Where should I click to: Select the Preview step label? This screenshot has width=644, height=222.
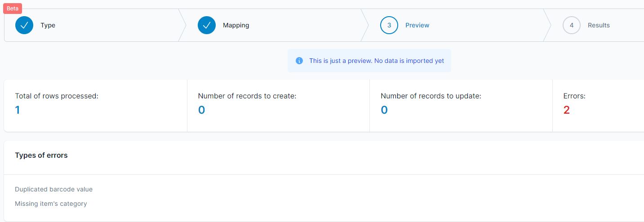click(417, 25)
